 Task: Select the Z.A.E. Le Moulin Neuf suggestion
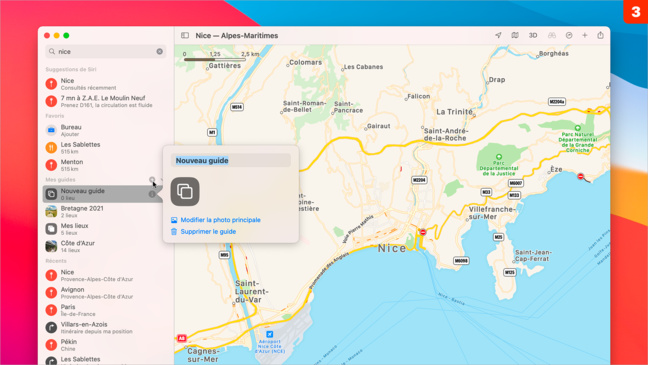105,101
